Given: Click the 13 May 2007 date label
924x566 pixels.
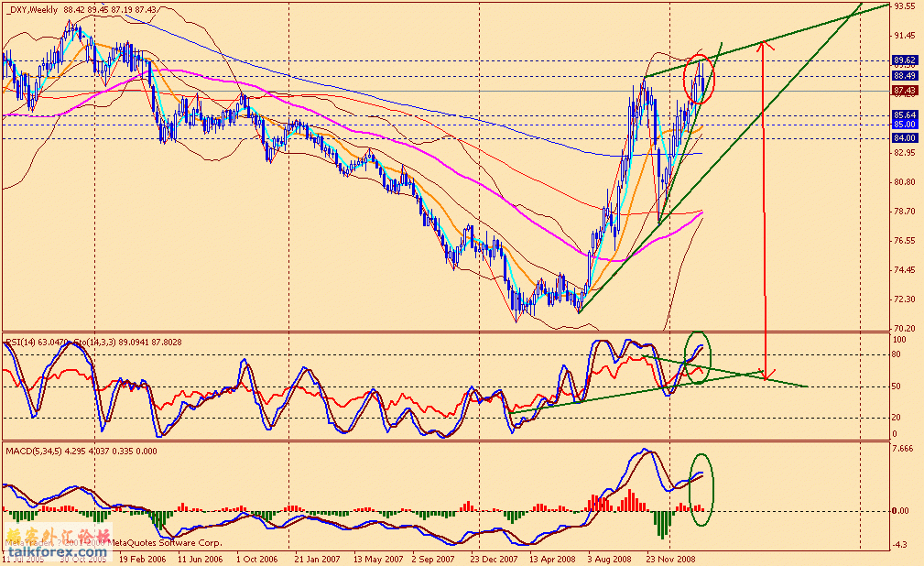Looking at the screenshot, I should click(x=377, y=559).
